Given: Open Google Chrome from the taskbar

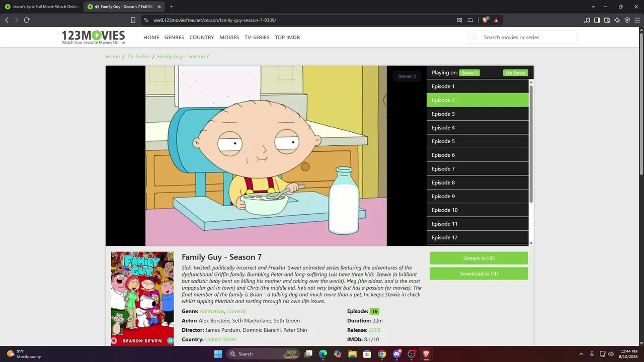Looking at the screenshot, I should pos(382,354).
